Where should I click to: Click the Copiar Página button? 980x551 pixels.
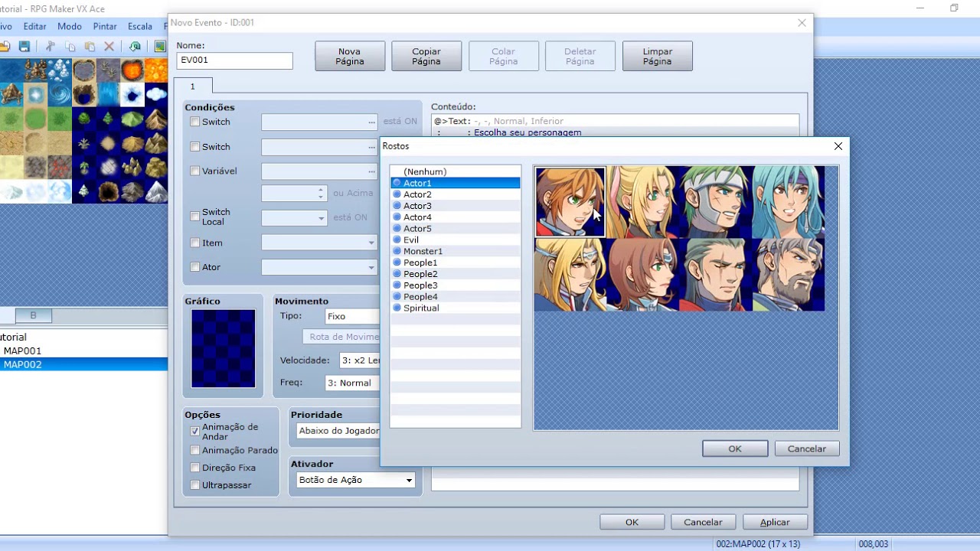(426, 56)
